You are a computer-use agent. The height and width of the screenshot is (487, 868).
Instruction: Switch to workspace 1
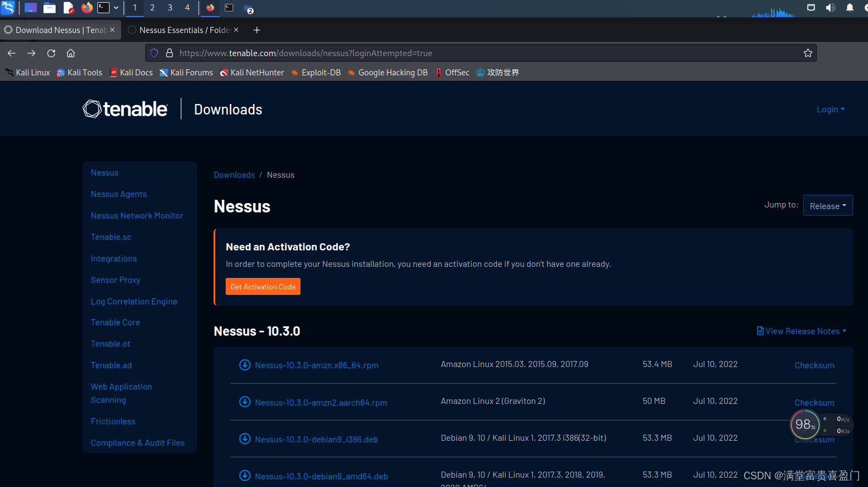pyautogui.click(x=135, y=8)
